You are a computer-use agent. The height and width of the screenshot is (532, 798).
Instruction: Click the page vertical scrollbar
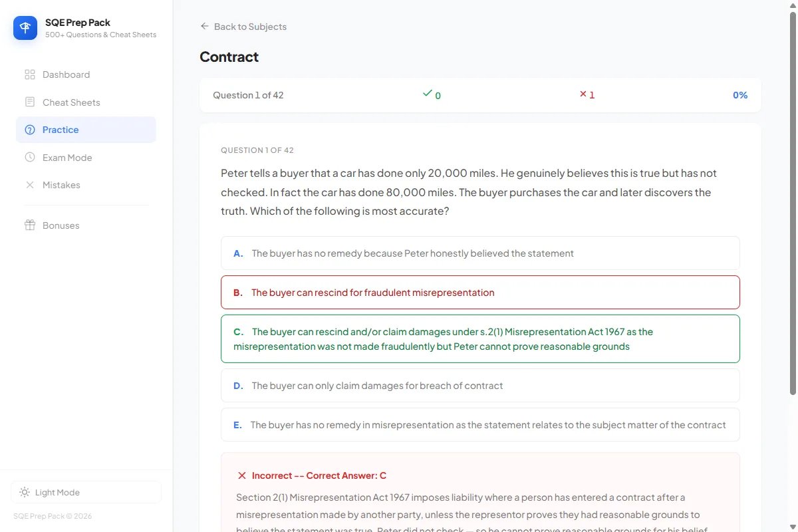pos(792,203)
